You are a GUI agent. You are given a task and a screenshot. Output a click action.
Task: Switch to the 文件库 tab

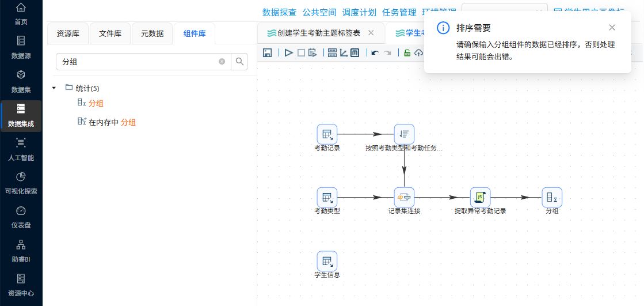tap(110, 34)
